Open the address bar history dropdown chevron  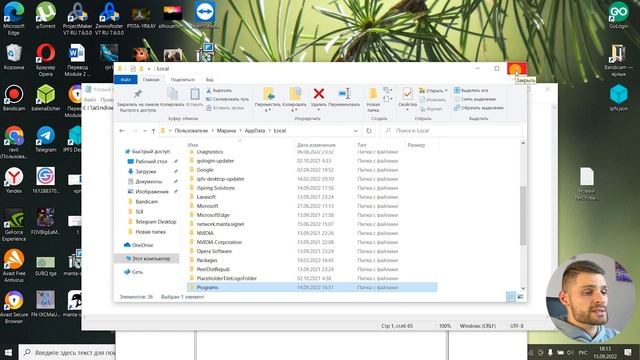tap(356, 131)
